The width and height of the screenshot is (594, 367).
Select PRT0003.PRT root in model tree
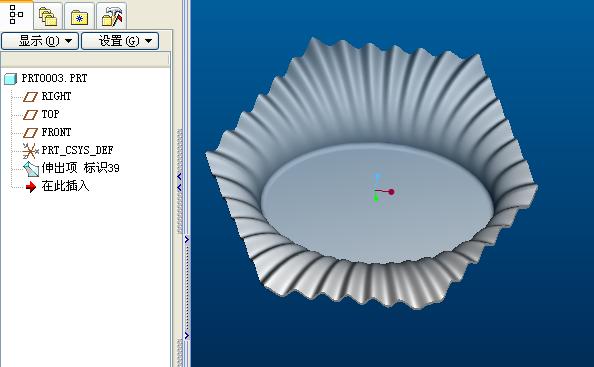click(x=54, y=78)
